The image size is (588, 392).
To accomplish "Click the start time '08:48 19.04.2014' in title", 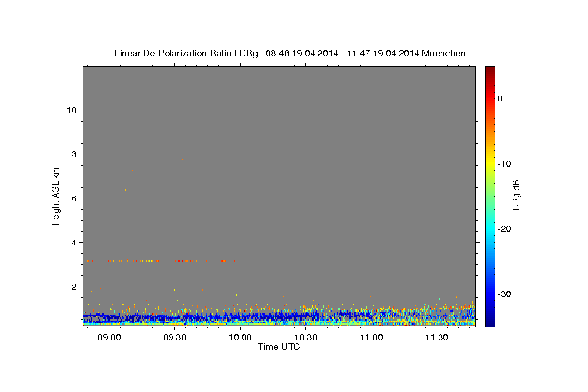I will click(x=302, y=53).
